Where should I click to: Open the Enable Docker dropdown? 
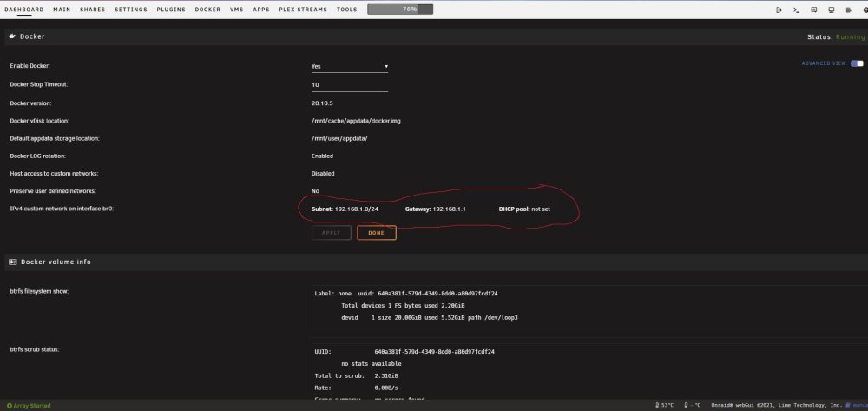349,66
